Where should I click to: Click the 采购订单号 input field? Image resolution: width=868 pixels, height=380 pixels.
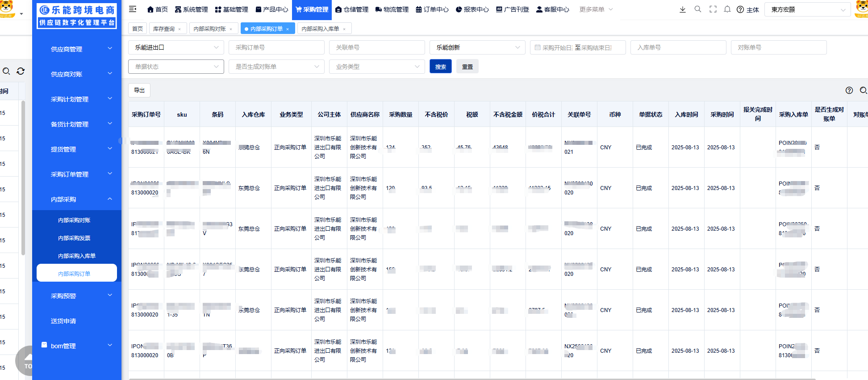[x=276, y=47]
